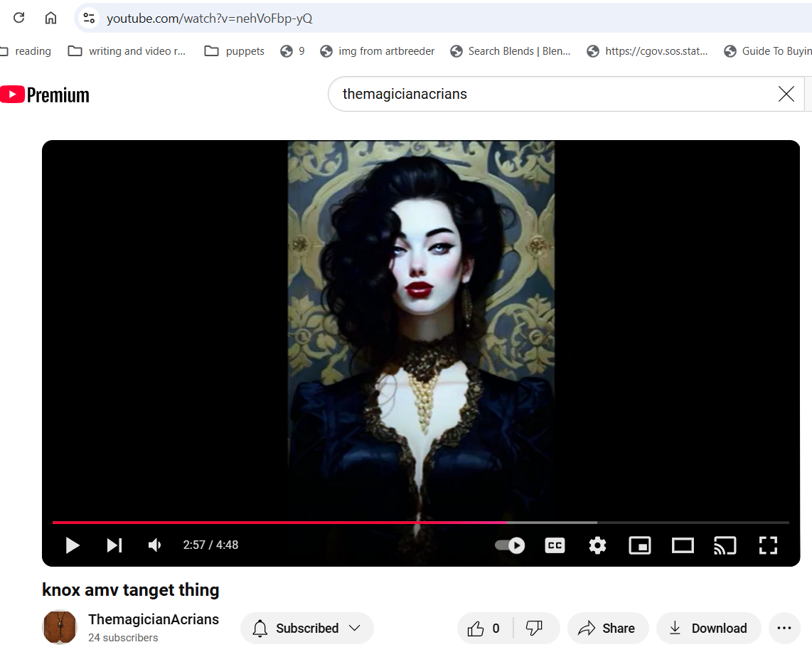
Task: Open the 'writing and video r...' bookmark folder
Action: point(127,51)
